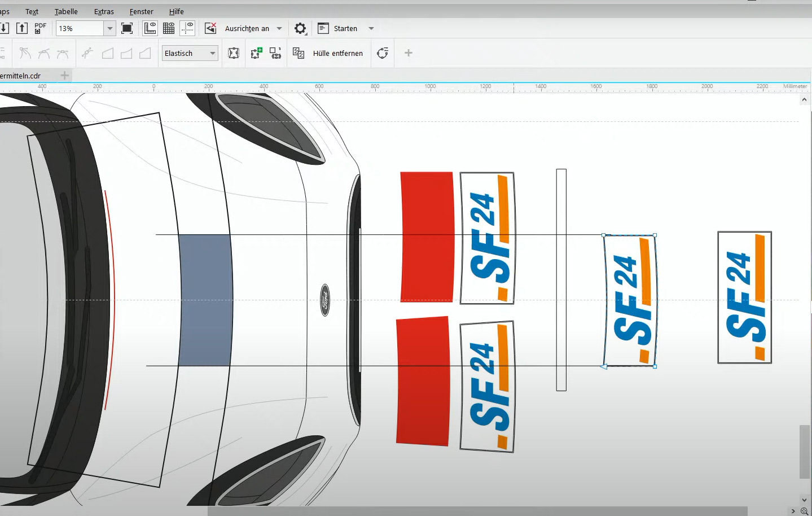Click the horizontal scrollbar thumb

click(477, 511)
